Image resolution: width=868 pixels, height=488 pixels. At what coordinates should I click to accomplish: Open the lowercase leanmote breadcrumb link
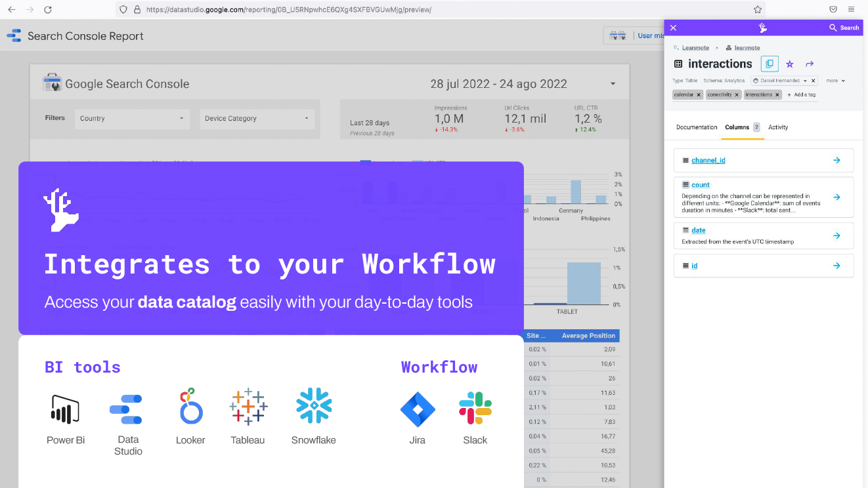747,48
